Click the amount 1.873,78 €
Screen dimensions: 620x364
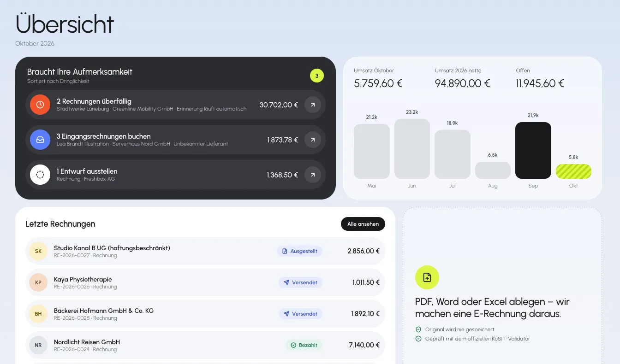coord(283,140)
